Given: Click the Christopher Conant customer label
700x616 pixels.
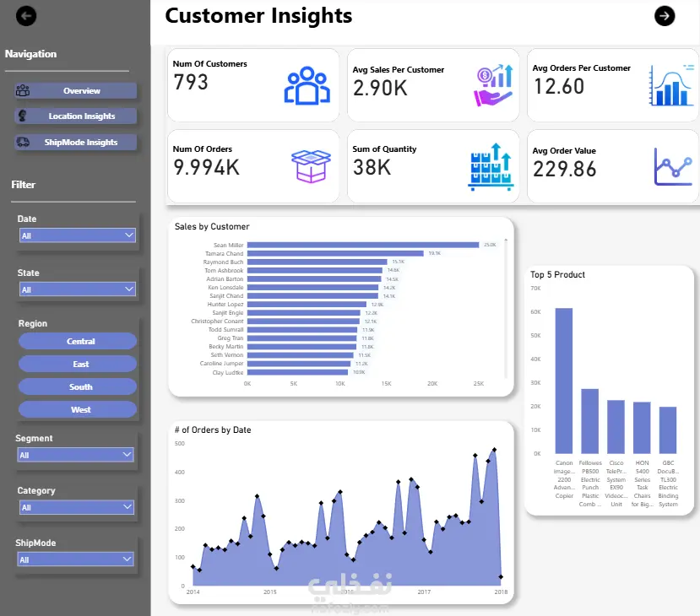Looking at the screenshot, I should (x=217, y=322).
